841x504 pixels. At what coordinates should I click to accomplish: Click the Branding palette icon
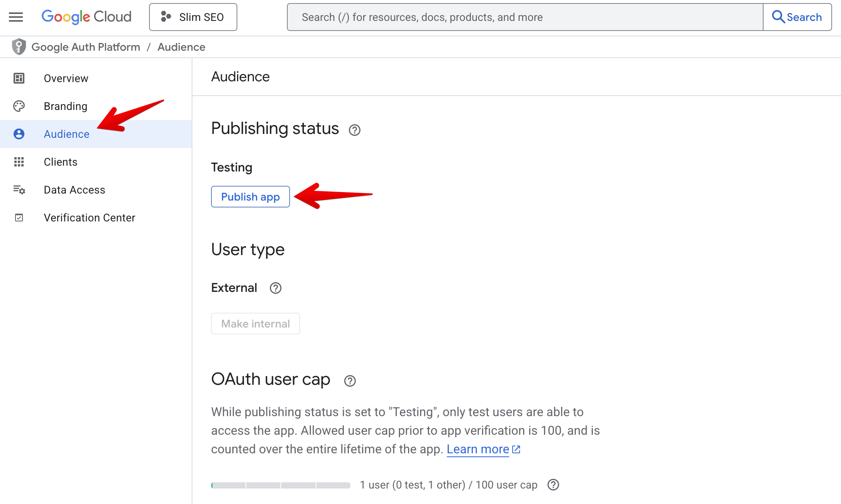[19, 106]
